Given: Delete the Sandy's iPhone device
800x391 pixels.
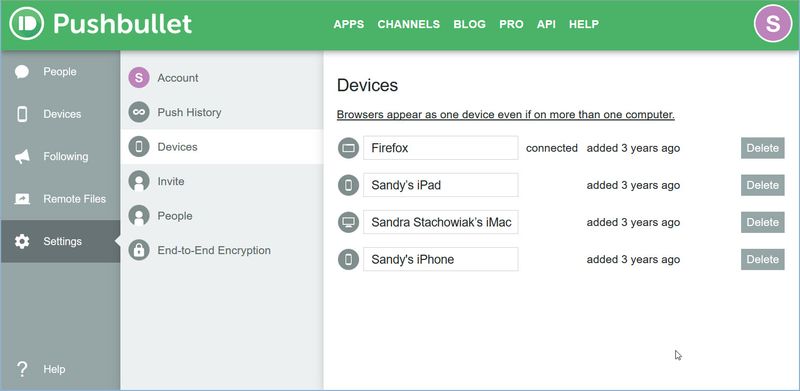Looking at the screenshot, I should (x=762, y=259).
